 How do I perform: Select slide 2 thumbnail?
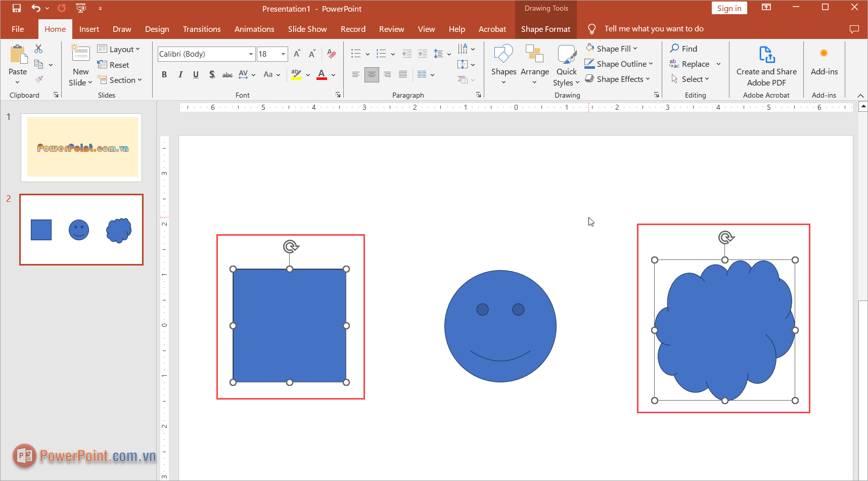tap(81, 230)
